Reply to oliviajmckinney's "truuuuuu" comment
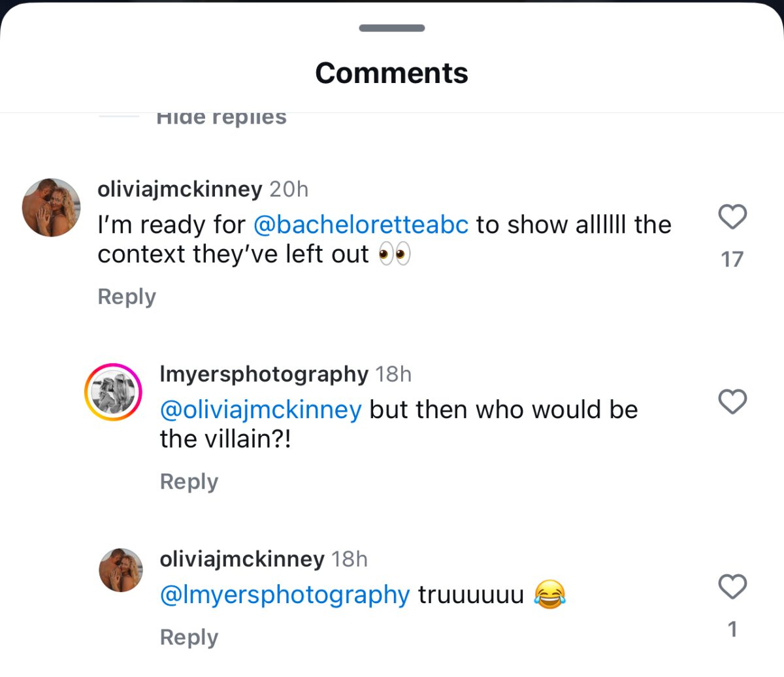 pos(189,637)
